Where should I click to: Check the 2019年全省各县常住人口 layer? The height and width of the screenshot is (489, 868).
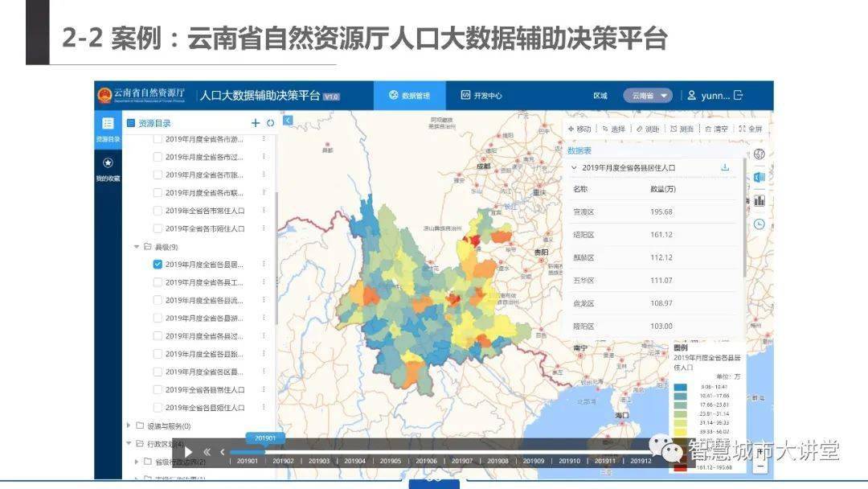point(158,388)
